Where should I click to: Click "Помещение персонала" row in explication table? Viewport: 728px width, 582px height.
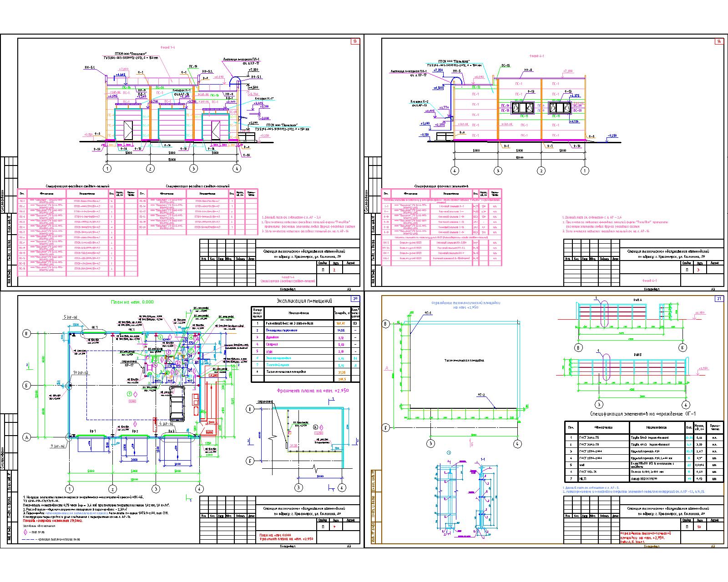tap(306, 330)
